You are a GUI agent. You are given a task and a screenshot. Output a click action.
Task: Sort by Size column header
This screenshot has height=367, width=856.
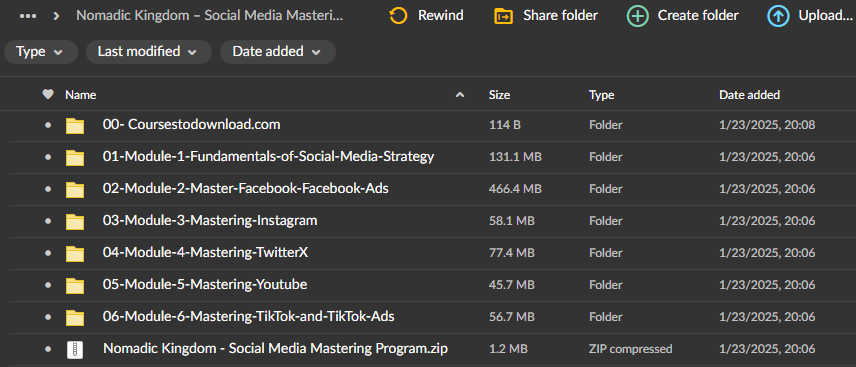[x=500, y=95]
